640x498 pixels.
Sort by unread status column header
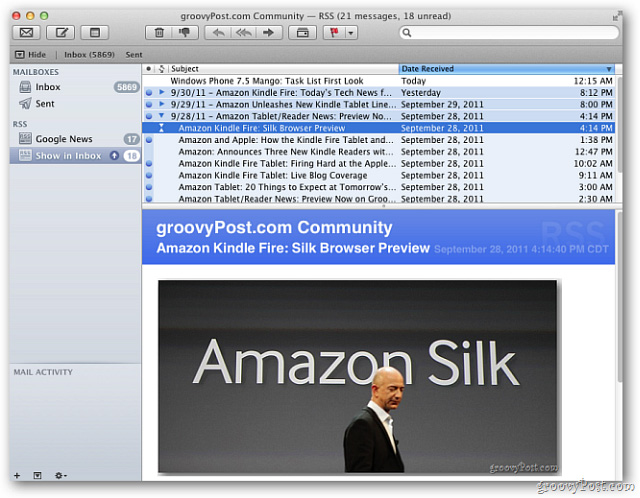[x=149, y=69]
